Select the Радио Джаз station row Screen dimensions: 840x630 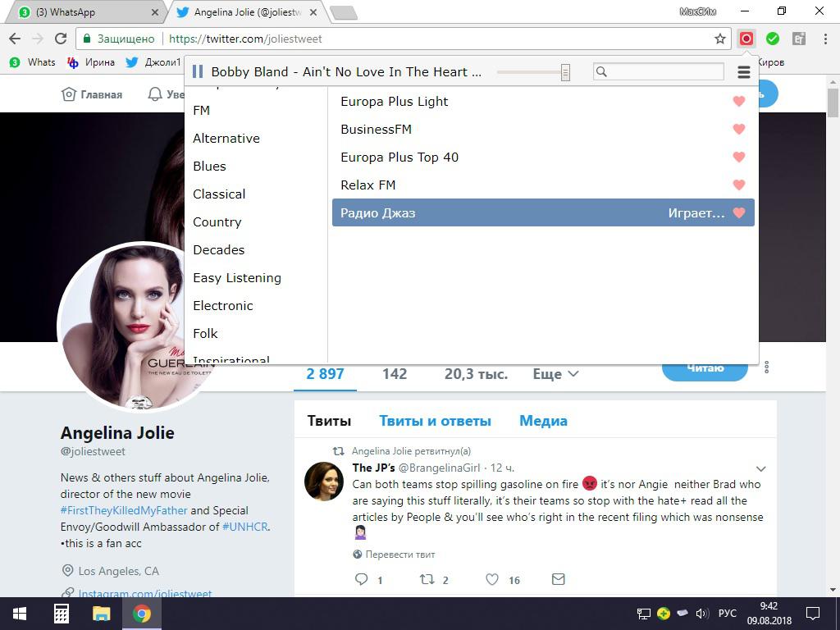(543, 212)
